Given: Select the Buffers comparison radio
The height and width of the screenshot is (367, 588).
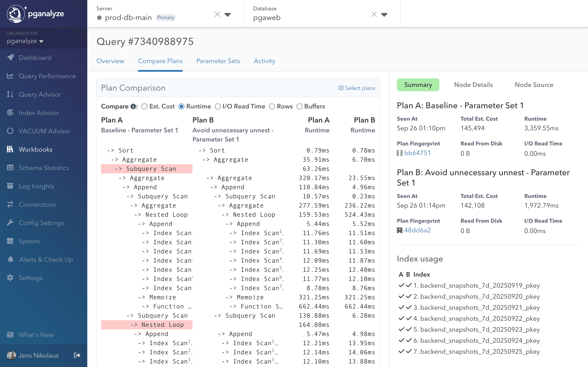Looking at the screenshot, I should click(299, 107).
